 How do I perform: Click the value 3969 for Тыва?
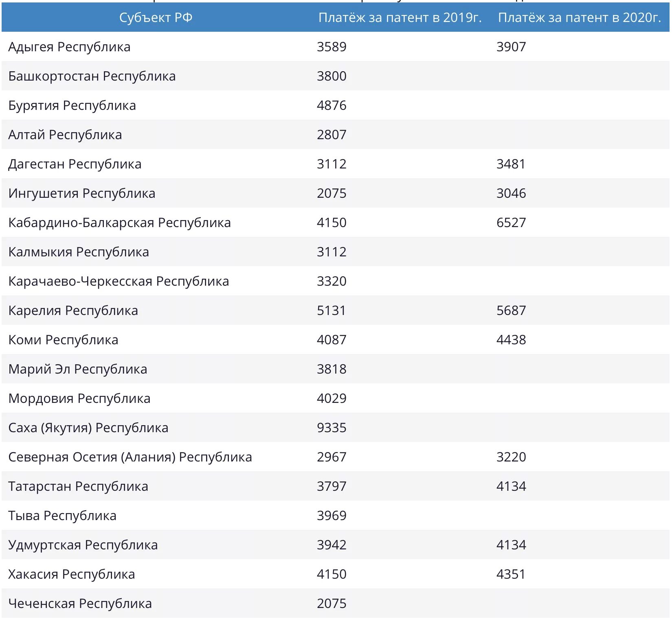332,516
